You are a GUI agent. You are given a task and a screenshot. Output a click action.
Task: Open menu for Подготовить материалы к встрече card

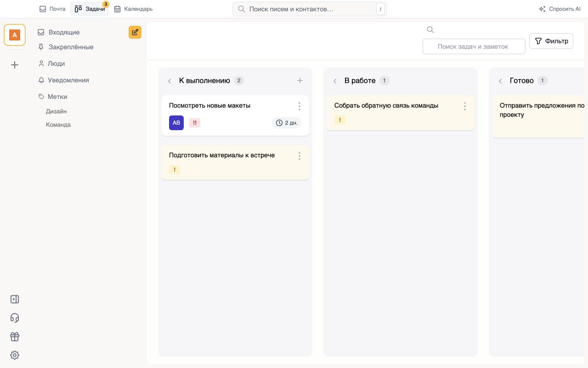[x=300, y=156]
